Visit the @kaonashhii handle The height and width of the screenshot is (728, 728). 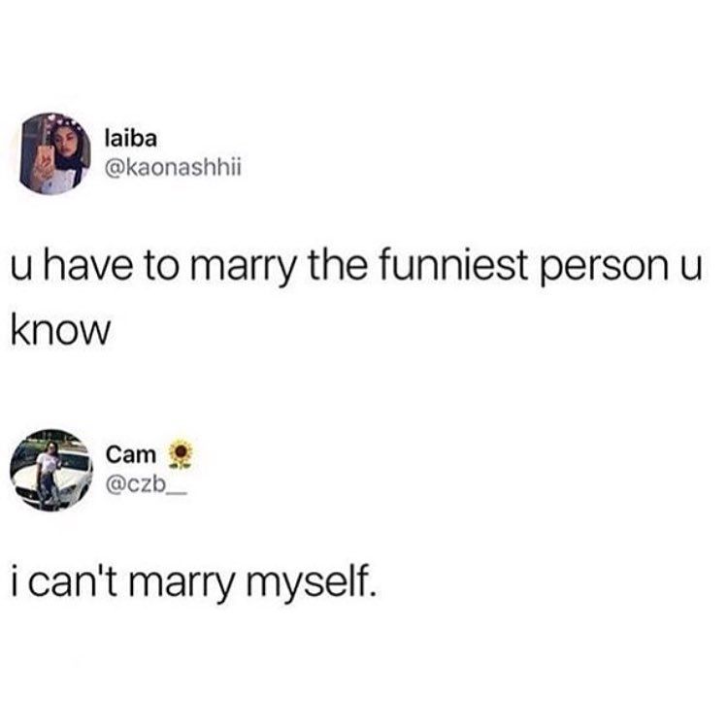click(174, 168)
